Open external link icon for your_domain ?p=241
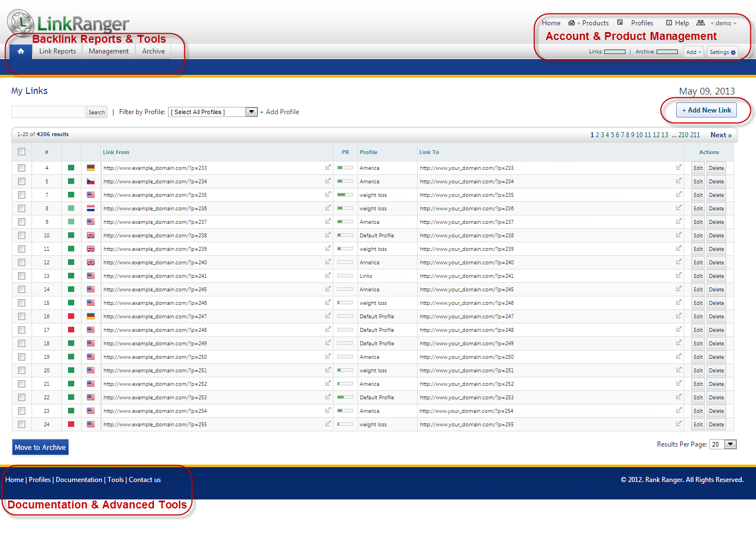 pyautogui.click(x=678, y=275)
